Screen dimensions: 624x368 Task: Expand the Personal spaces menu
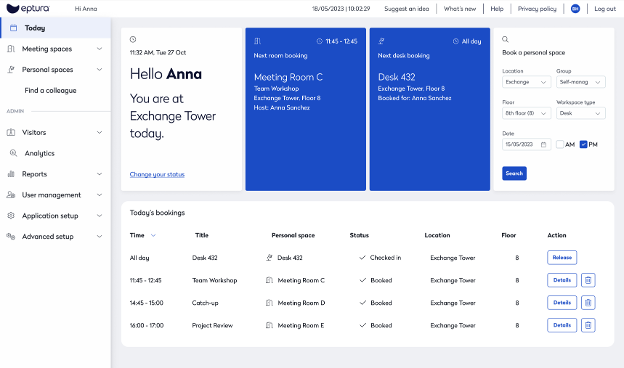click(99, 70)
